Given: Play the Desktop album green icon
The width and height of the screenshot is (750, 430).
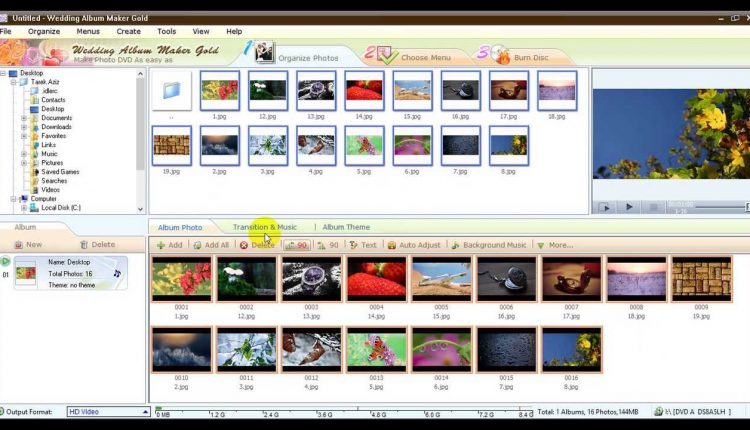Looking at the screenshot, I should (5, 261).
